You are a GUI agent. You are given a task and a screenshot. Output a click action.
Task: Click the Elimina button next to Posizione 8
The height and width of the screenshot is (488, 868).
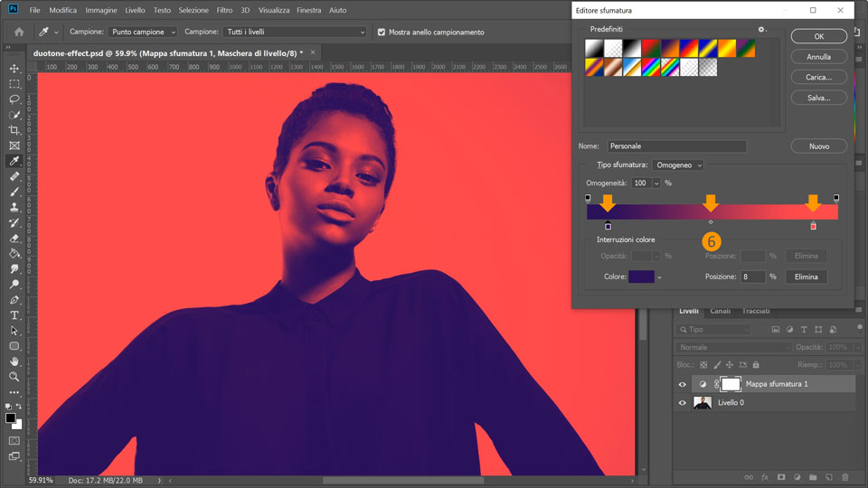tap(806, 277)
